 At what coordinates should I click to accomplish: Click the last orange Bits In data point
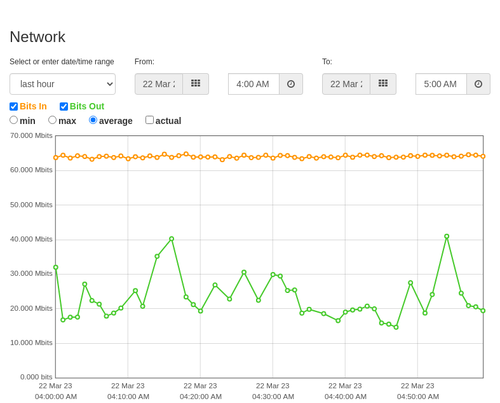(x=483, y=156)
